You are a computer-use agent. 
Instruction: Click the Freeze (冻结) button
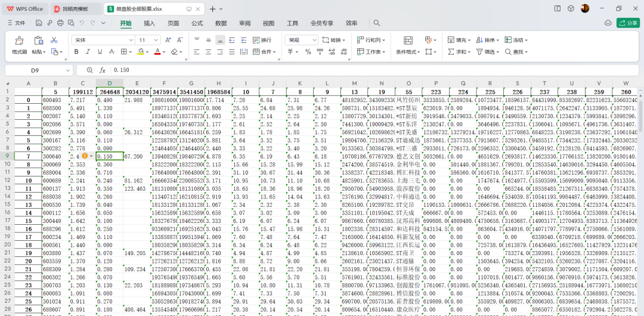(x=516, y=40)
